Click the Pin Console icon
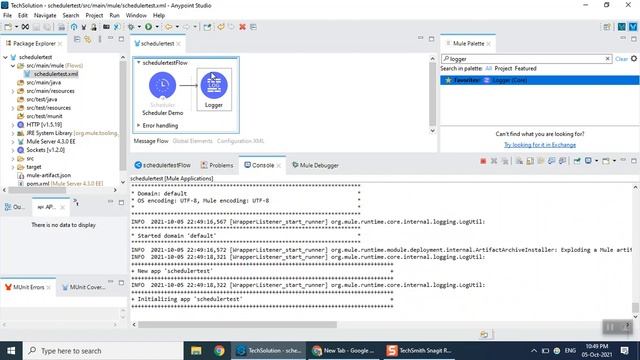 [577, 161]
